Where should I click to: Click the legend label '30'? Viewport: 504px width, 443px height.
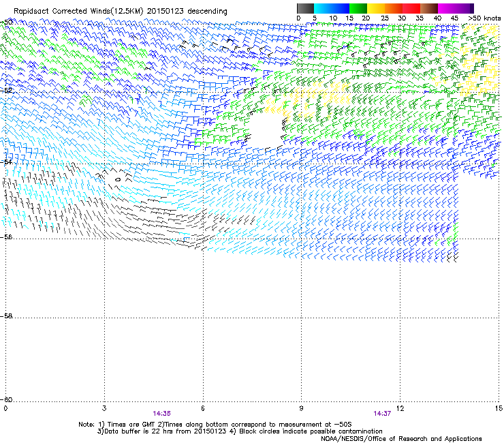click(x=402, y=18)
